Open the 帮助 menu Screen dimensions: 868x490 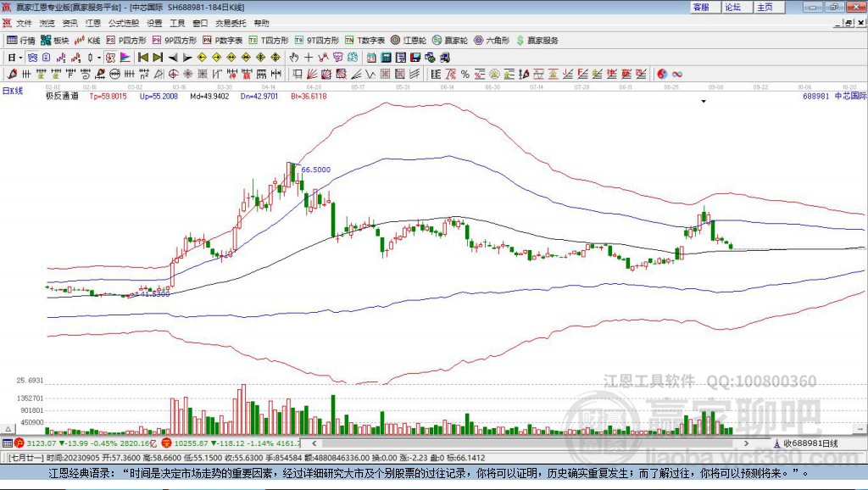tap(261, 23)
